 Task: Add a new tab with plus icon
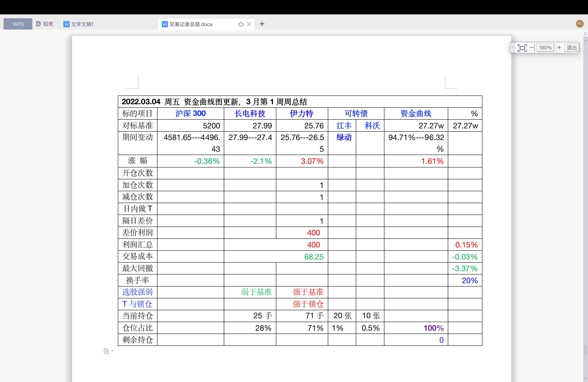click(x=262, y=24)
